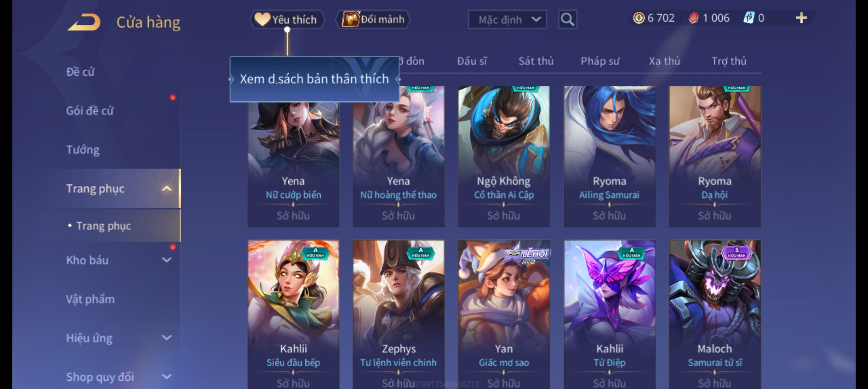Open search with the magnifier icon

[x=567, y=19]
